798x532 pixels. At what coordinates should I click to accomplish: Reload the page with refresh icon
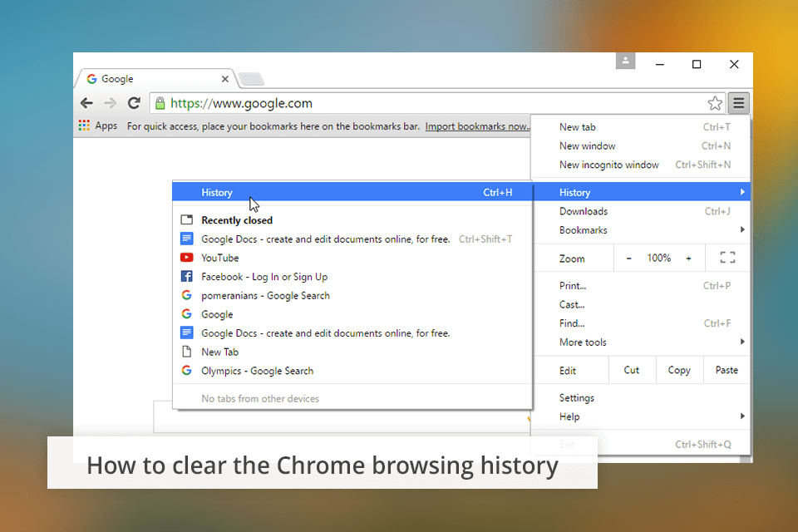click(x=134, y=103)
